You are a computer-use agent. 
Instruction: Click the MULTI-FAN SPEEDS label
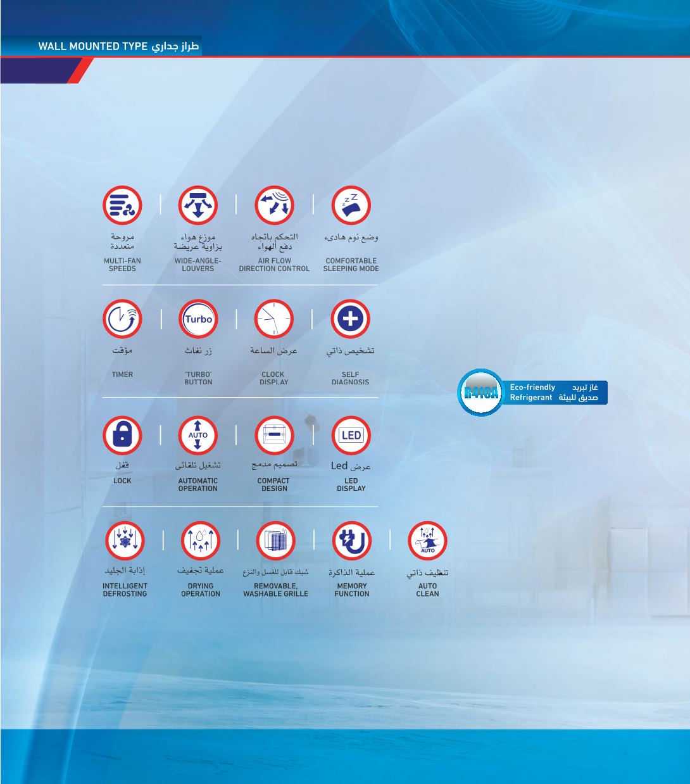pyautogui.click(x=122, y=265)
